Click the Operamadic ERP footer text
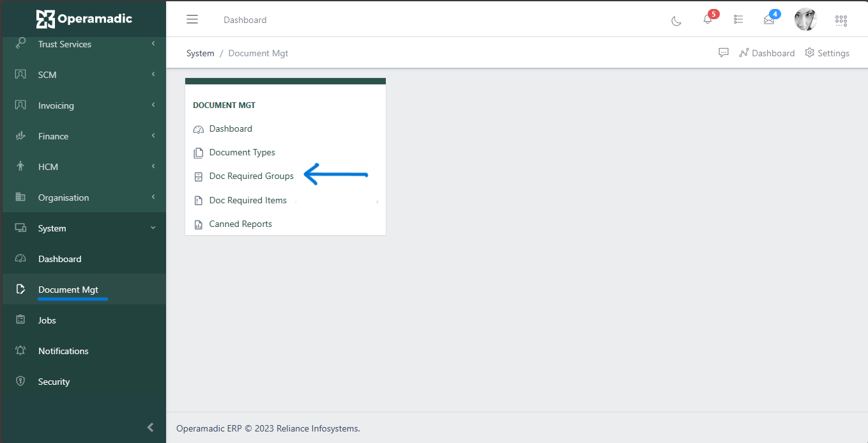This screenshot has width=868, height=443. [268, 428]
